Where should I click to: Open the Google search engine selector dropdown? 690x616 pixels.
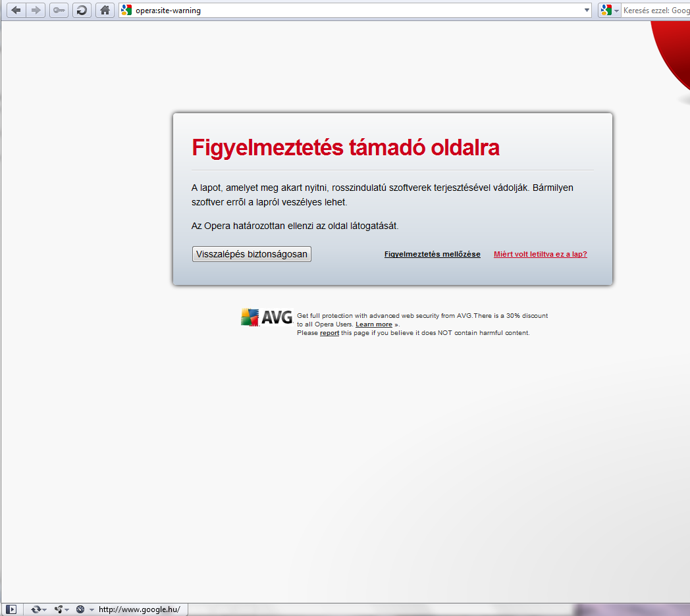click(610, 11)
